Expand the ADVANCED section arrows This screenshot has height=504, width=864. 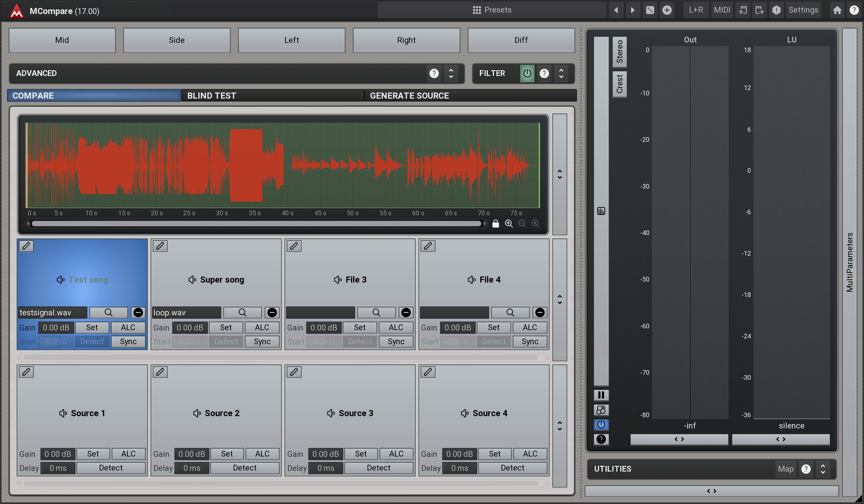click(x=451, y=73)
